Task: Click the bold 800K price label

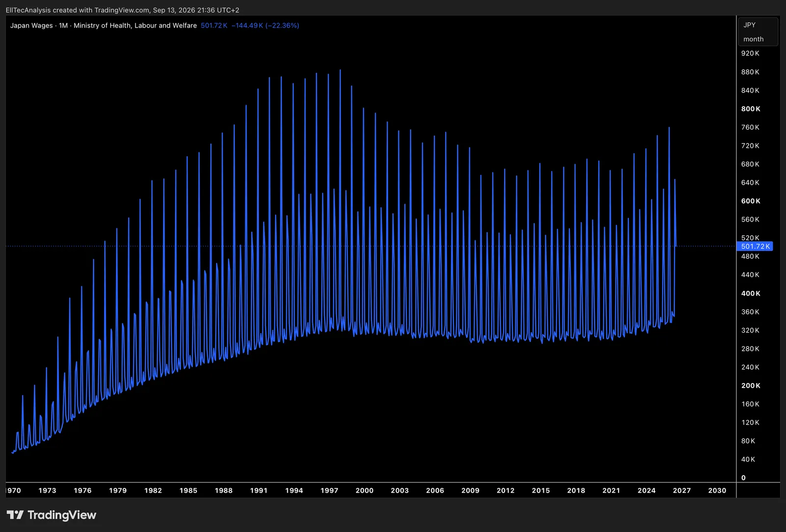Action: [x=751, y=109]
